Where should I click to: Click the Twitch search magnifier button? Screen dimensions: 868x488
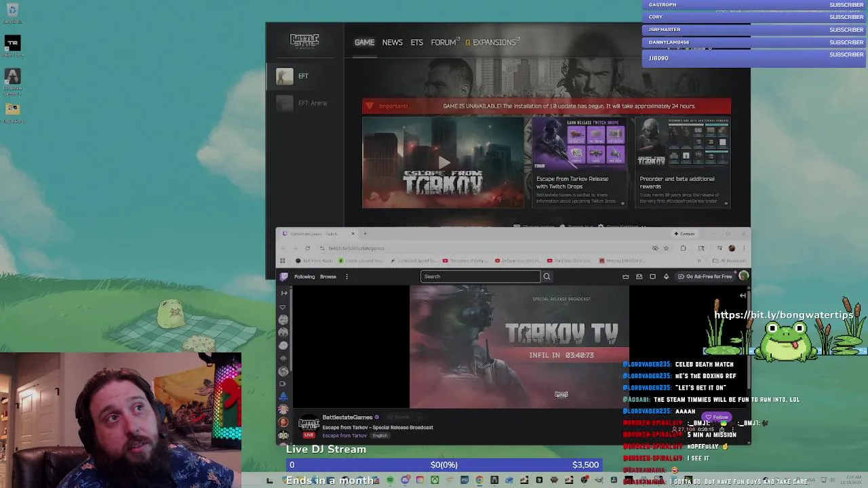click(x=547, y=277)
